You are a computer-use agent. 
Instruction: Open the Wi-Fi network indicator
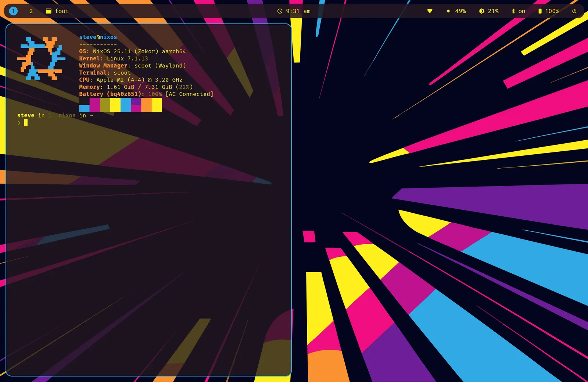[x=430, y=11]
